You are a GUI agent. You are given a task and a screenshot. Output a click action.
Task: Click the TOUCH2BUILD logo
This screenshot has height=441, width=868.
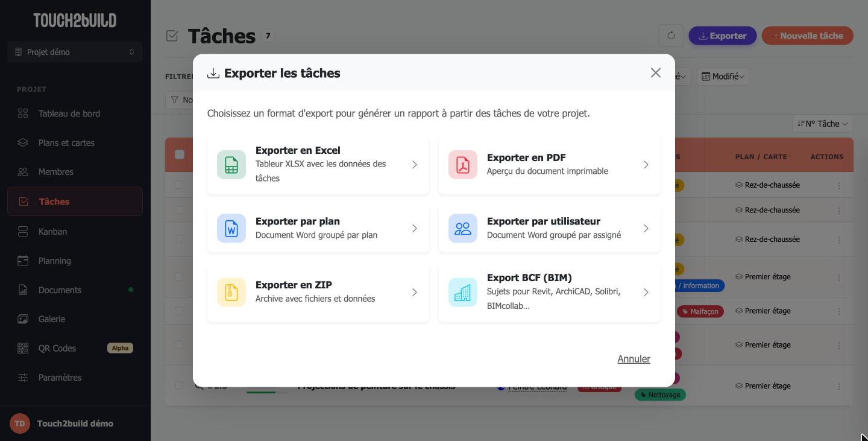point(75,21)
